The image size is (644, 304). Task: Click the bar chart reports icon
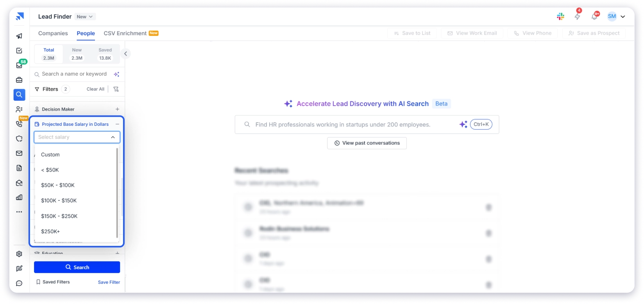[19, 197]
